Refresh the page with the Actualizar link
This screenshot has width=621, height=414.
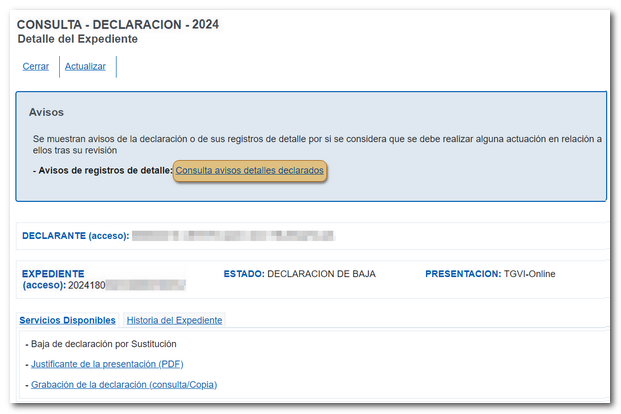[x=85, y=66]
